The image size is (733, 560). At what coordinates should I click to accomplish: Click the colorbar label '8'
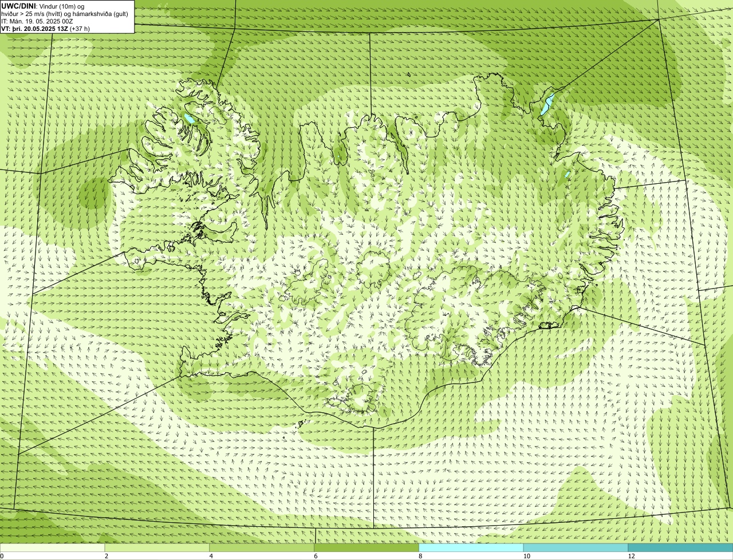point(420,556)
